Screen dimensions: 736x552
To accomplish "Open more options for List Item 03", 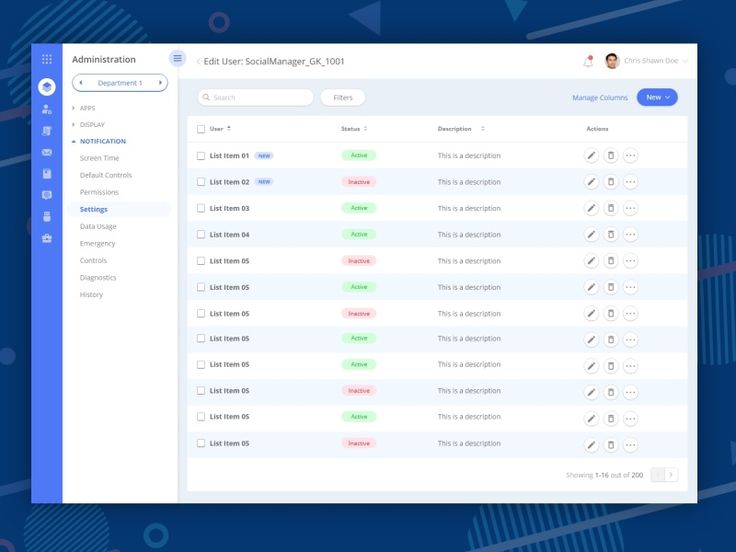I will point(630,208).
